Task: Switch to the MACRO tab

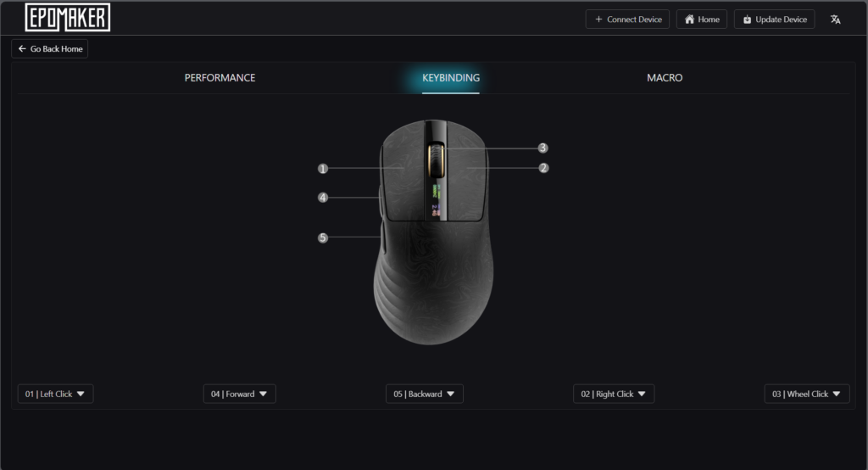Action: click(x=665, y=77)
